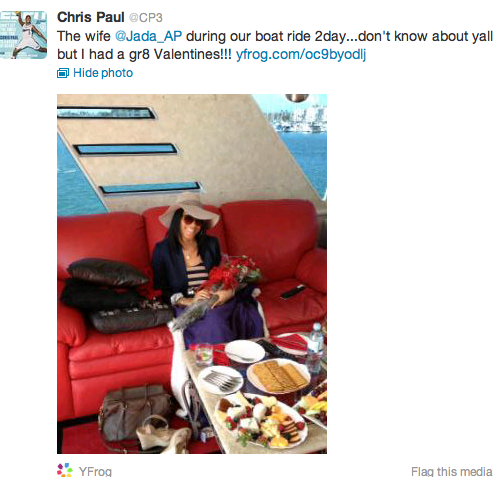Click the fruit and cheese platter
Viewport: 503px width, 477px height.
click(x=261, y=420)
